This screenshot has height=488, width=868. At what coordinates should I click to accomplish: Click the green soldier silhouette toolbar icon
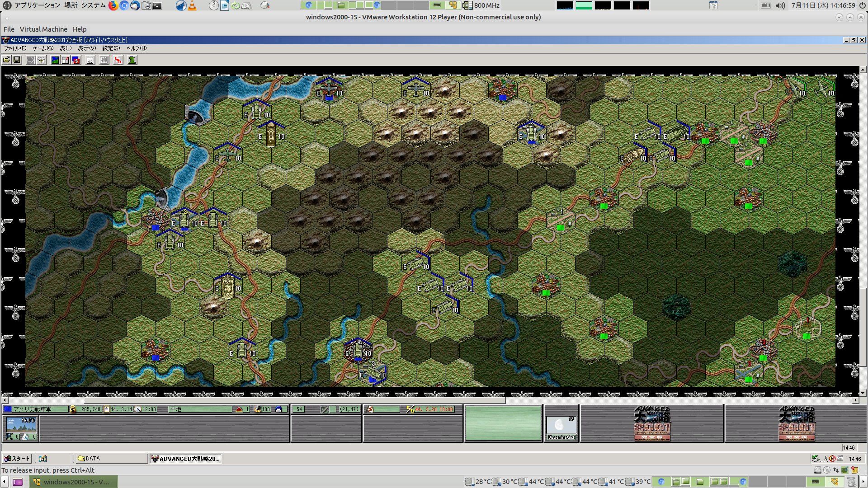click(132, 60)
